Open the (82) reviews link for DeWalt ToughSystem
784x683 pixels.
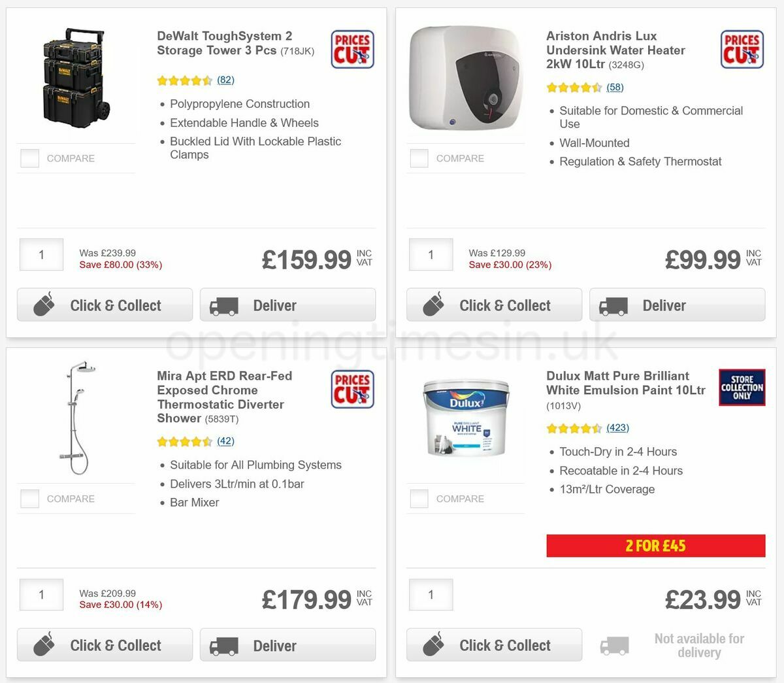click(225, 80)
